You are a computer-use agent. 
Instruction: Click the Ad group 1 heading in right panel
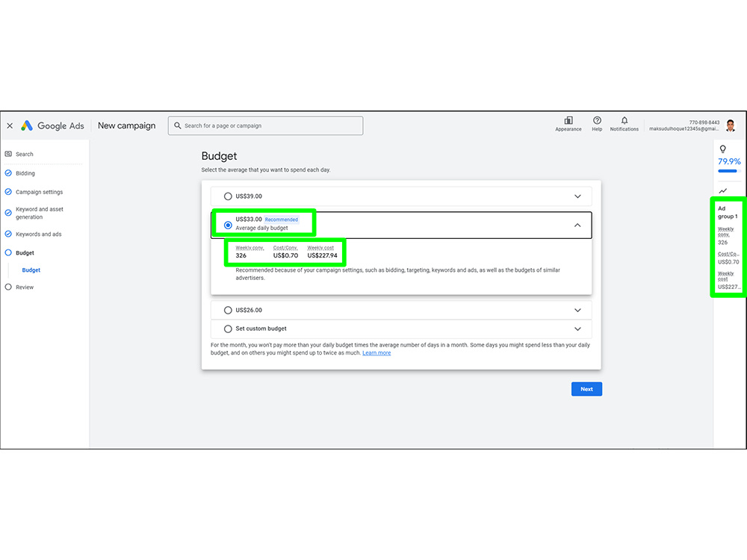[x=728, y=212]
